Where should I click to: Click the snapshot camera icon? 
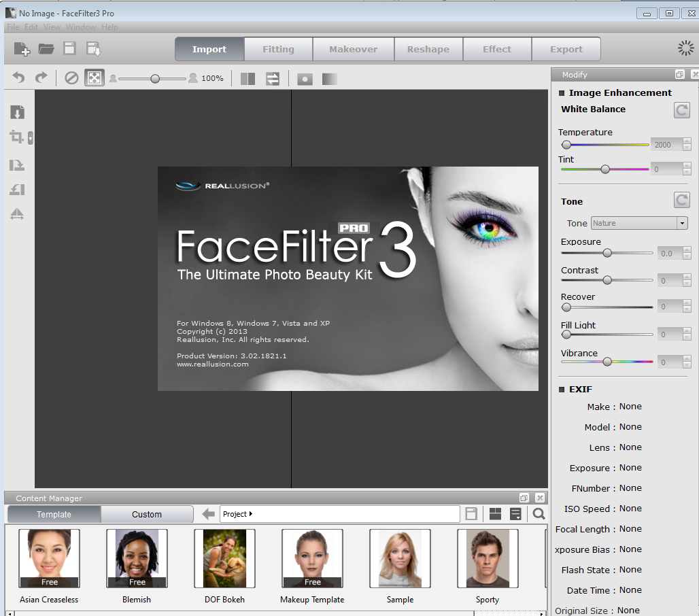305,80
